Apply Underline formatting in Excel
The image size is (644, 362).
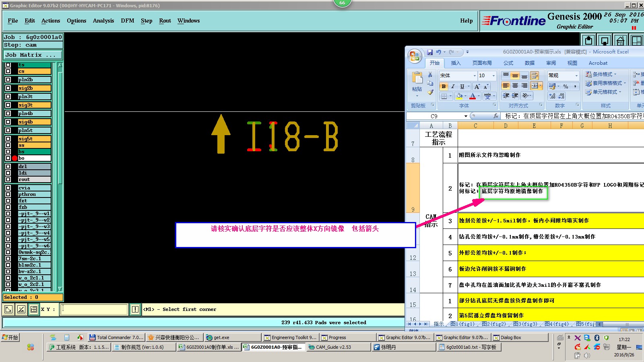pyautogui.click(x=462, y=86)
